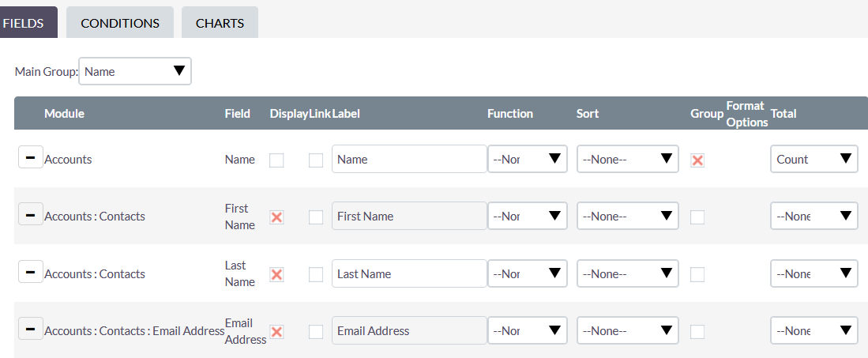The image size is (868, 358).
Task: Uncheck Group checkbox for Accounts Name row
Action: (697, 160)
